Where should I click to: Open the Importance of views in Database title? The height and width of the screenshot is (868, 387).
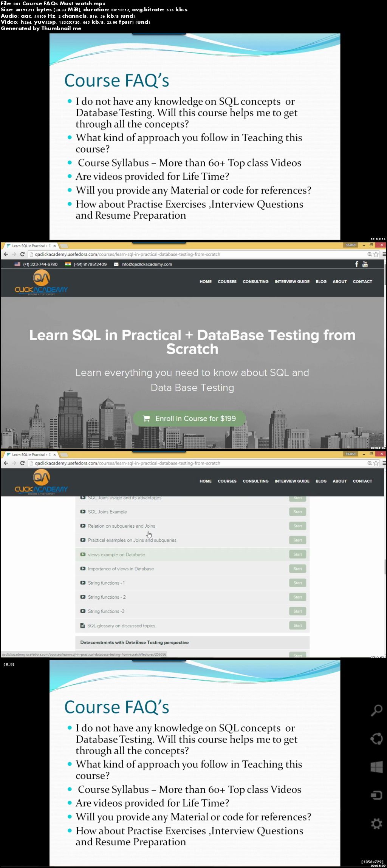click(x=121, y=568)
